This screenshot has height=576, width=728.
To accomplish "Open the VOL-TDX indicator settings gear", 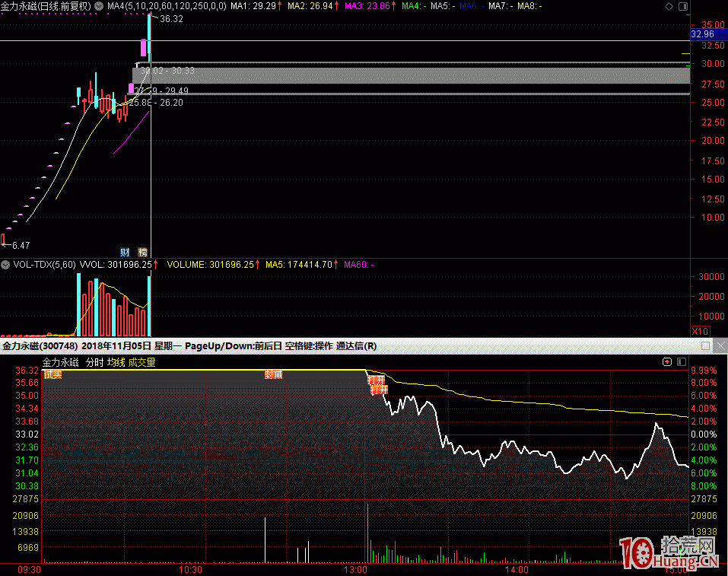I will pos(5,265).
